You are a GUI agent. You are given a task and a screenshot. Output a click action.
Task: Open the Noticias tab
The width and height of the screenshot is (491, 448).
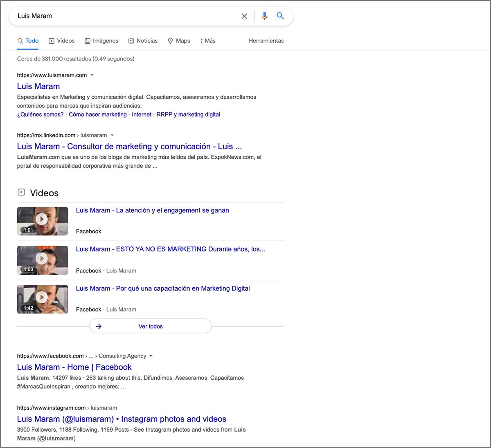(x=143, y=41)
